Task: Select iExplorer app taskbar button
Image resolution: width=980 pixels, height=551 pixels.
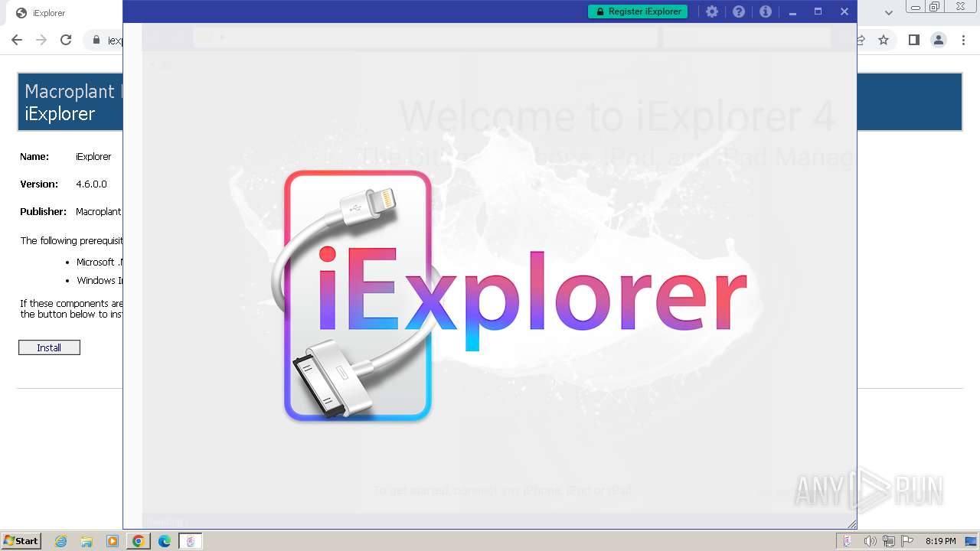Action: [191, 541]
